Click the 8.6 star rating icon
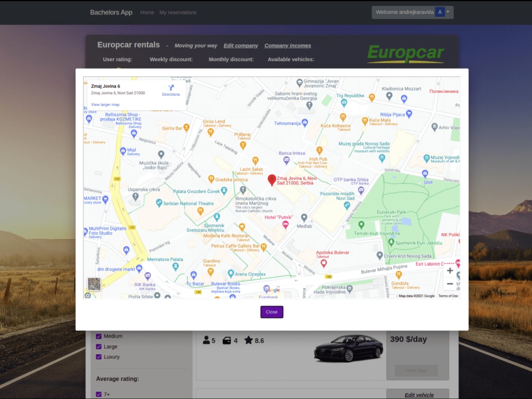532x399 pixels. coord(248,340)
